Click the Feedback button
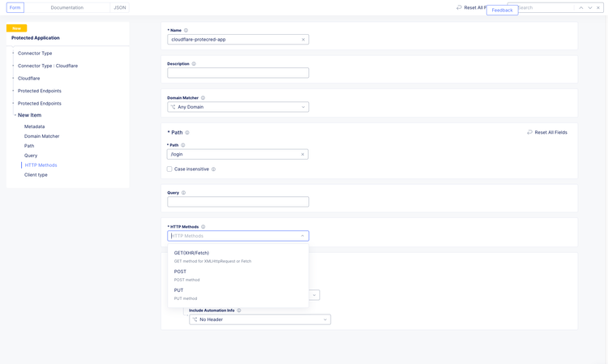 pyautogui.click(x=502, y=11)
